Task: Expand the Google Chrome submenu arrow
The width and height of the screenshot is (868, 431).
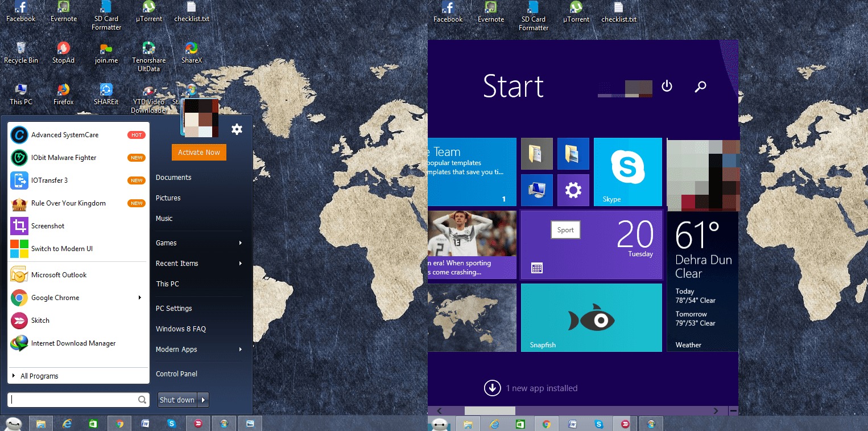Action: pyautogui.click(x=140, y=298)
